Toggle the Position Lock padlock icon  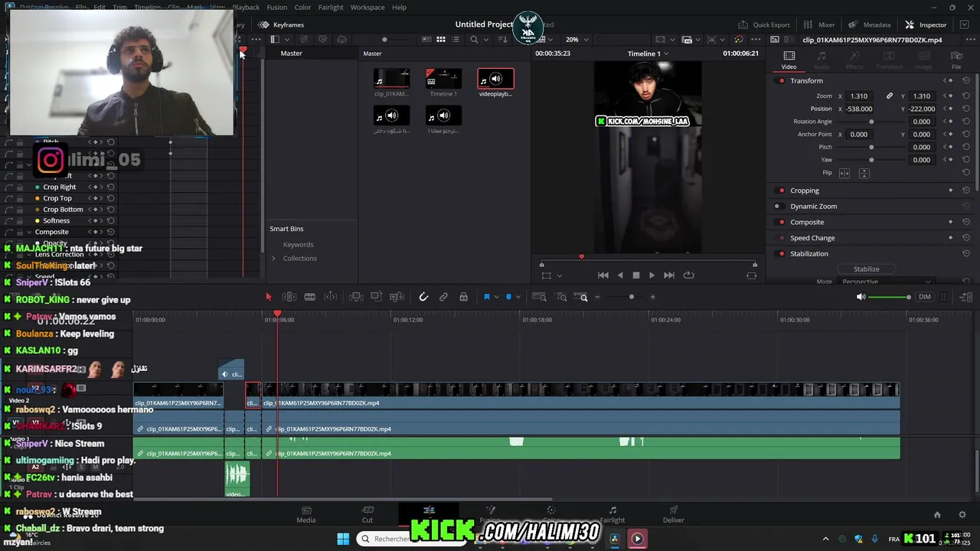click(x=463, y=297)
